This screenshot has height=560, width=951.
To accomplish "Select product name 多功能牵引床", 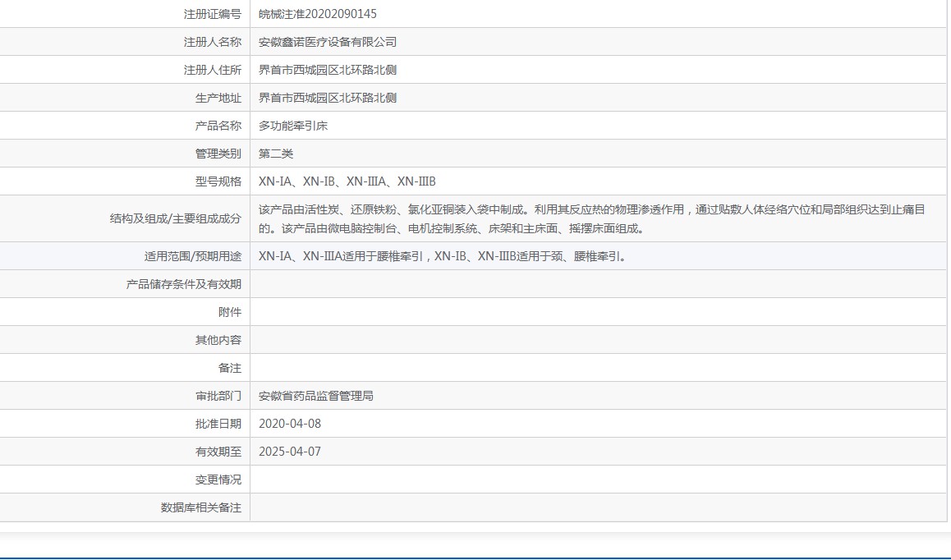I will (293, 126).
